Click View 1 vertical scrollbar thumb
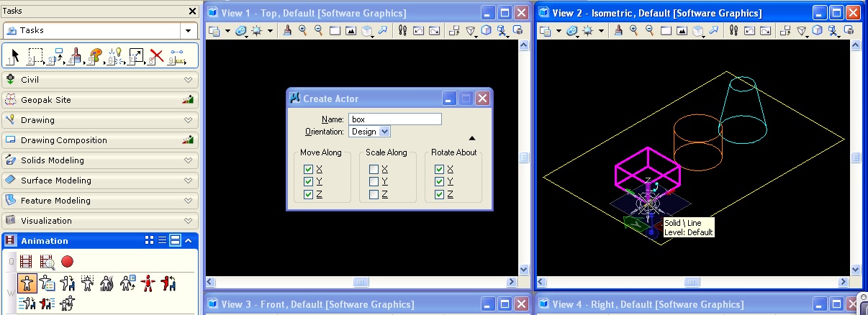 (x=525, y=157)
